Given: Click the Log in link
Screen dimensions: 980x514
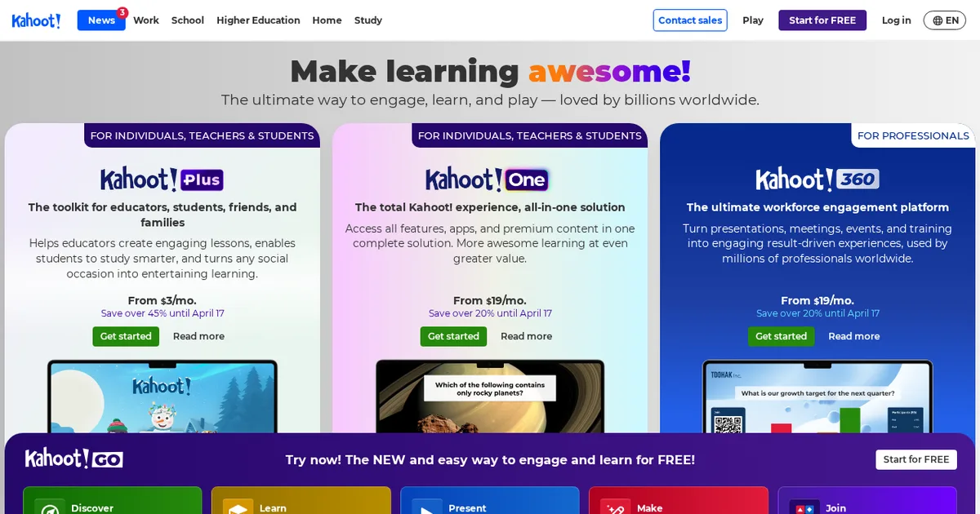Looking at the screenshot, I should (x=896, y=20).
